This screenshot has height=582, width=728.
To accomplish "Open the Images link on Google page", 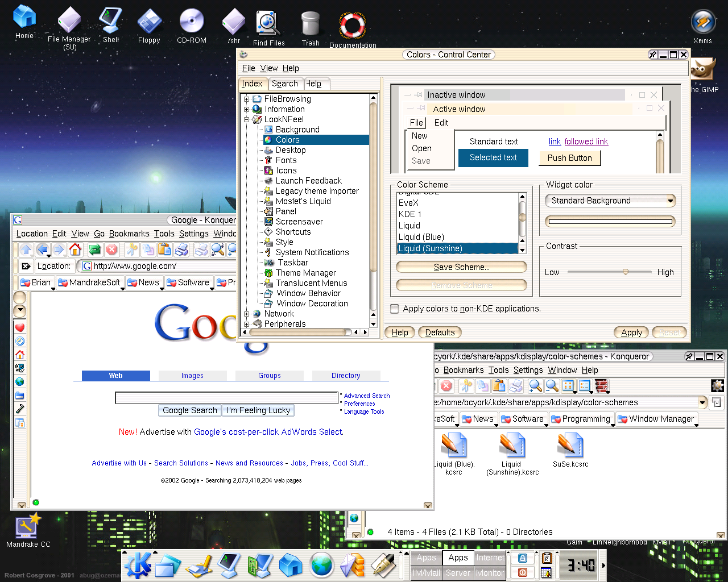I will [192, 376].
